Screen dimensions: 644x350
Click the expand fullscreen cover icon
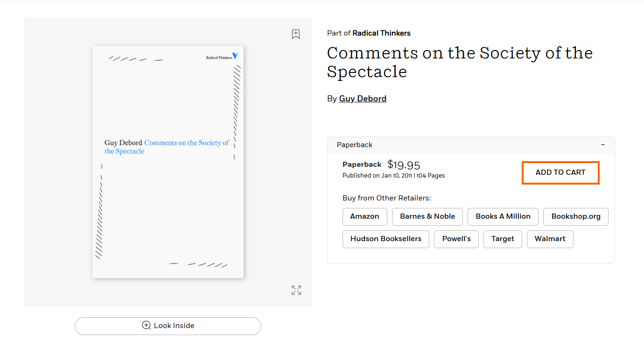[296, 290]
